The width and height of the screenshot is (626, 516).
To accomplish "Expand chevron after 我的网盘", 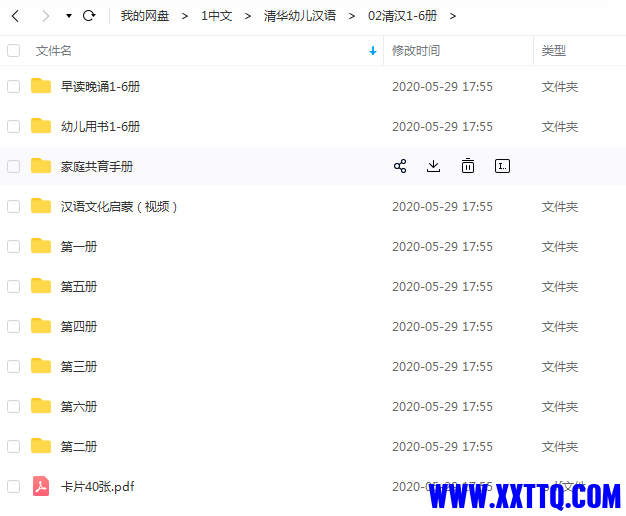I will pyautogui.click(x=184, y=16).
